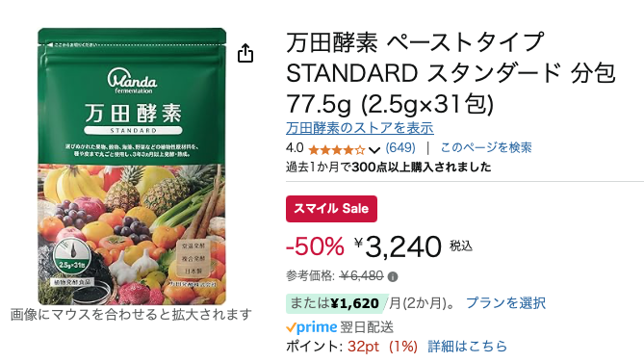Click the 4.0 rating number
The image size is (644, 362).
point(295,147)
